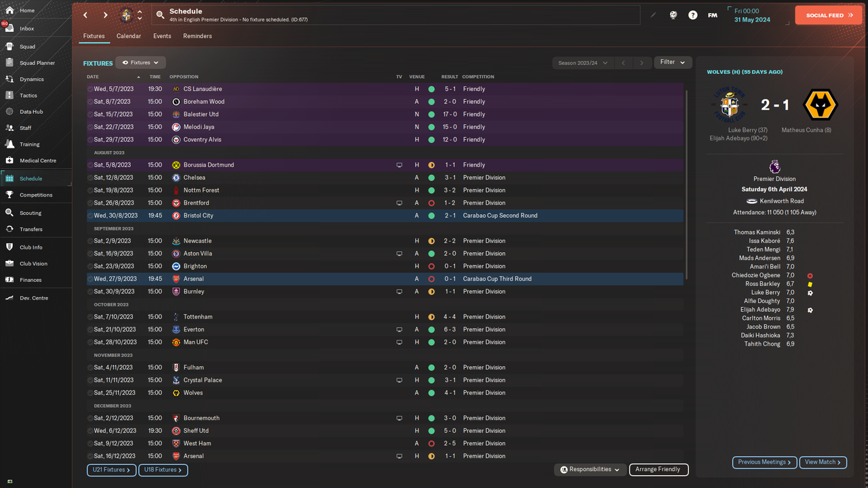The height and width of the screenshot is (488, 868).
Task: Click the U21 Fixtures button
Action: point(111,470)
